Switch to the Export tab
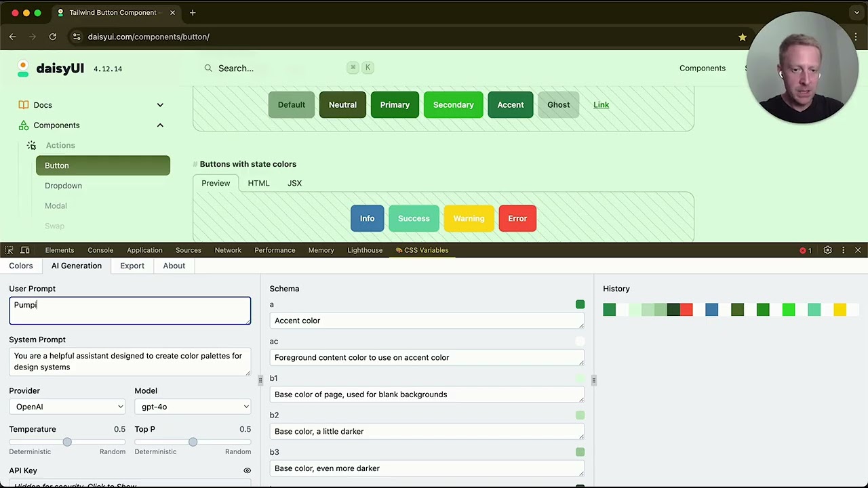 coord(132,266)
